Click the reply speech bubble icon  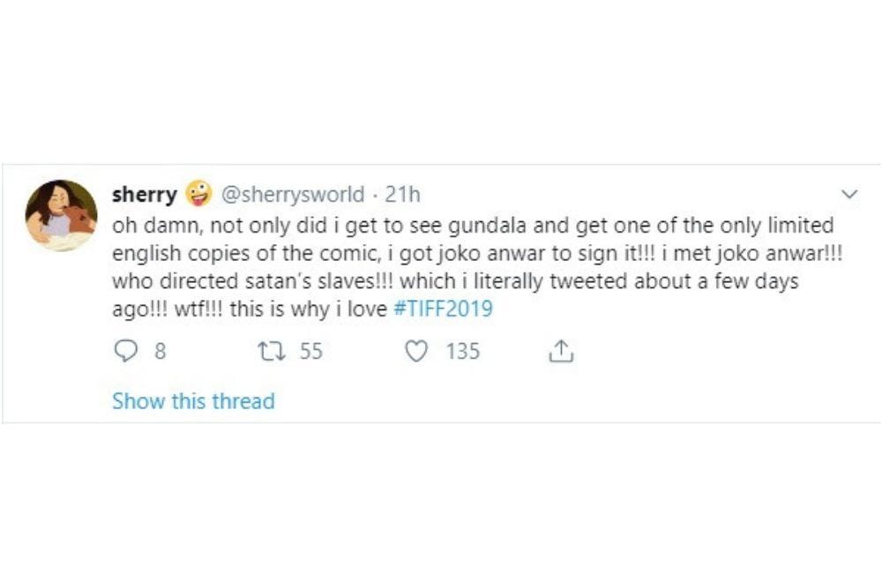pos(128,352)
